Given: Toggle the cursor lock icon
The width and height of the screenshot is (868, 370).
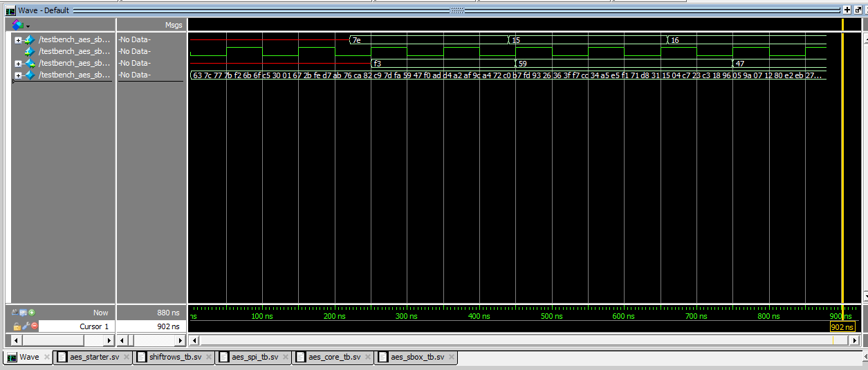Looking at the screenshot, I should [17, 326].
